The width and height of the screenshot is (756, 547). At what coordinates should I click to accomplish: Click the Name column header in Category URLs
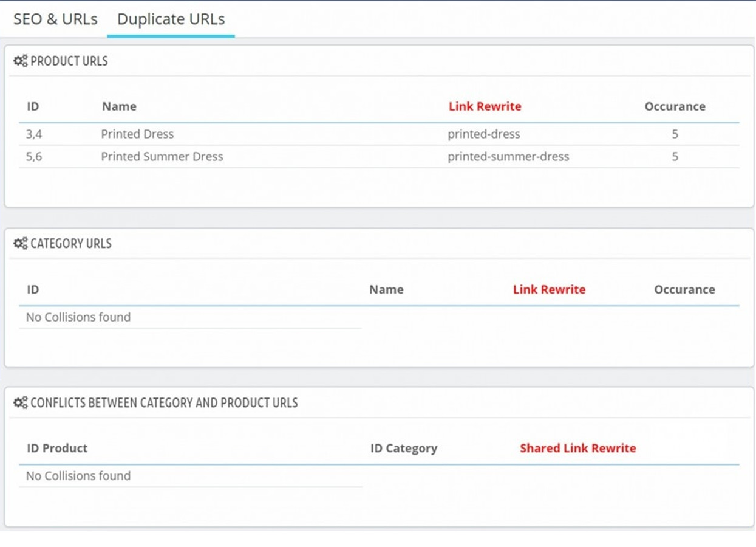point(386,289)
